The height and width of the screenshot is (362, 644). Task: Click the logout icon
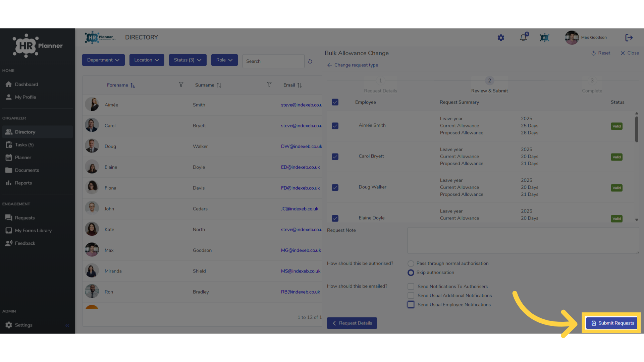(x=629, y=38)
